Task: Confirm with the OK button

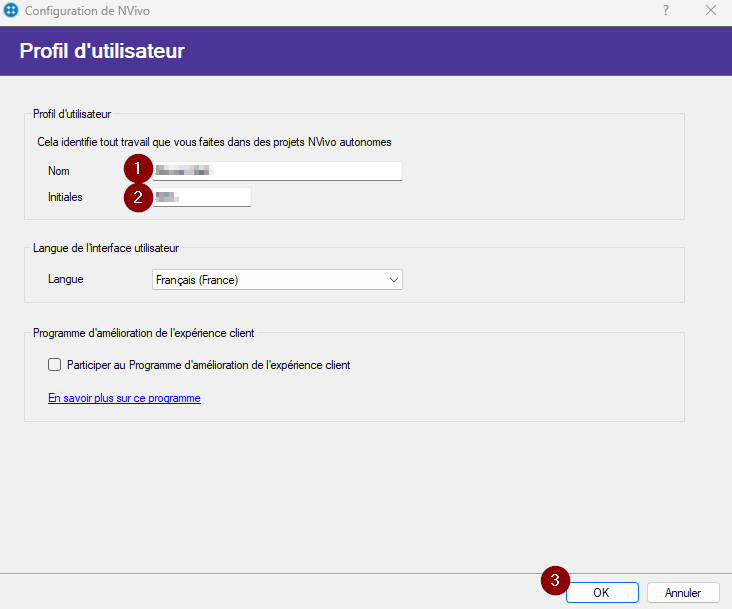Action: click(x=602, y=593)
